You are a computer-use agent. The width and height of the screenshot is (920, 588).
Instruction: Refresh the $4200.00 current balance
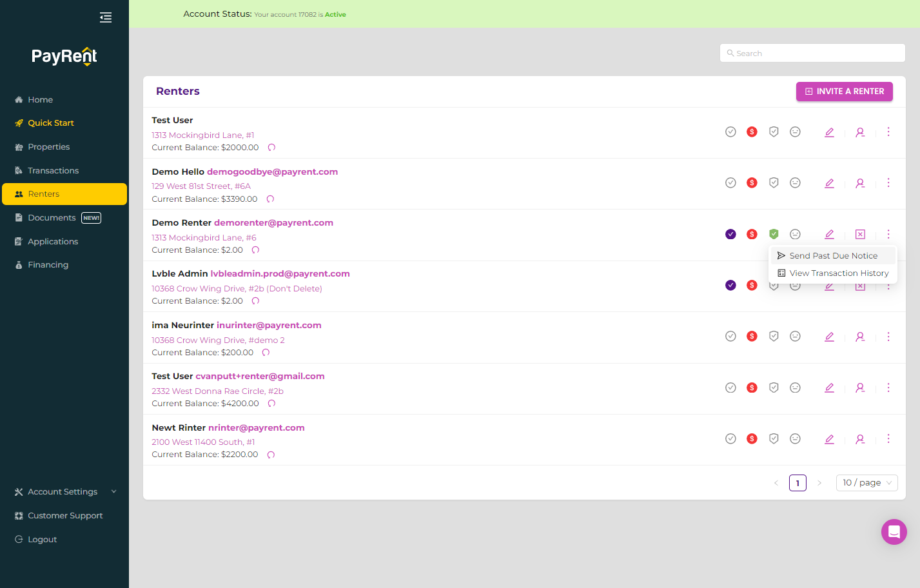[271, 404]
